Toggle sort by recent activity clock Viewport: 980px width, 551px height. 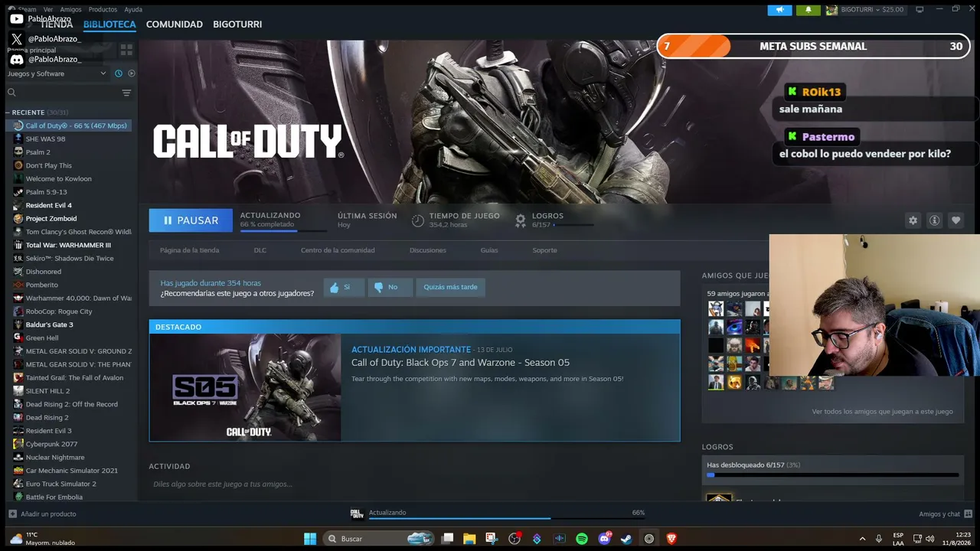coord(119,73)
